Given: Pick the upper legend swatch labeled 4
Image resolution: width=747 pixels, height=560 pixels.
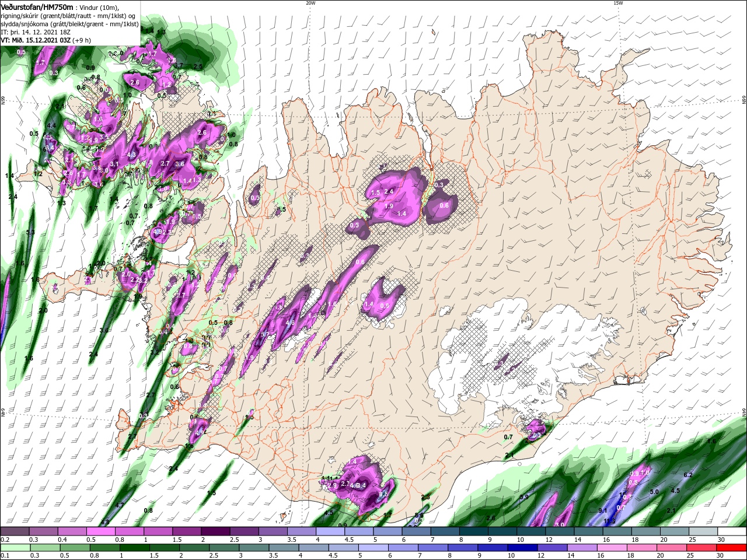Looking at the screenshot, I should 330,531.
